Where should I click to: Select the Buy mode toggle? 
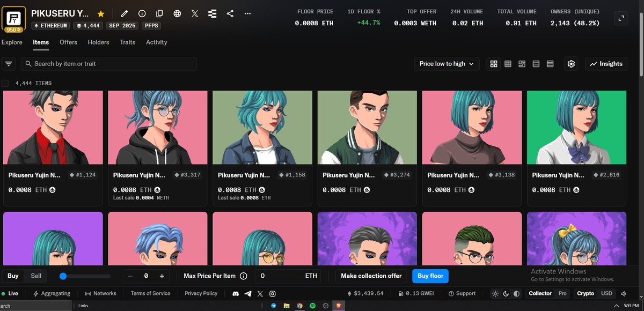pyautogui.click(x=13, y=276)
